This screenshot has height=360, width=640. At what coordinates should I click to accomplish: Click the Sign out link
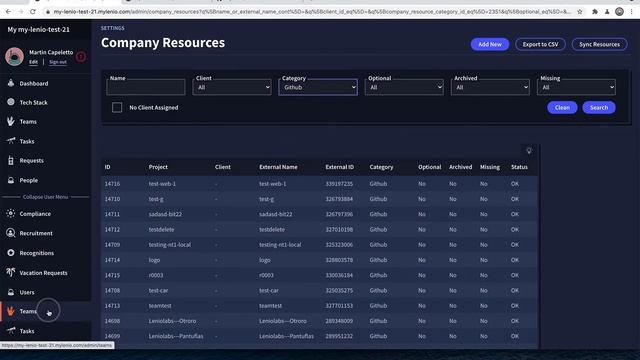(58, 62)
